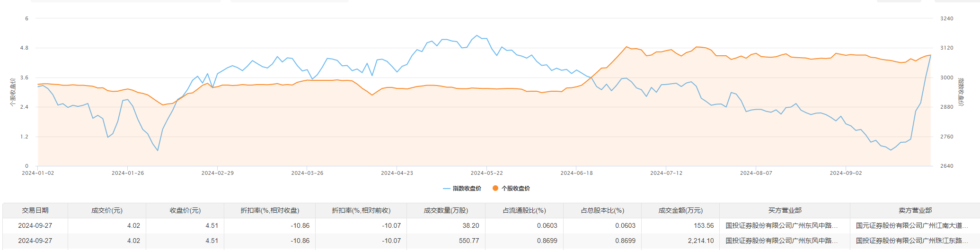Click the 2024-05-22 x-axis date label
Screen dimensions: 980x250
tap(486, 173)
